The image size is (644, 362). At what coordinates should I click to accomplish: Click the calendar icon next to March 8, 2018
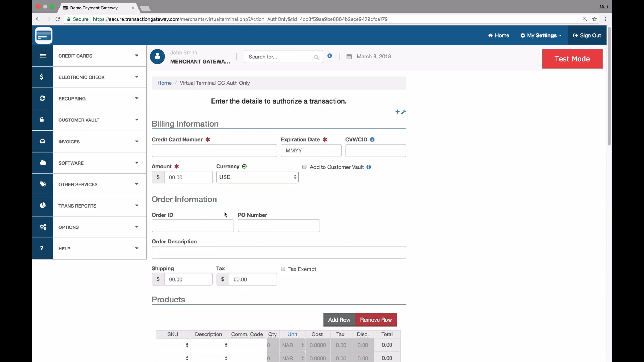(349, 57)
